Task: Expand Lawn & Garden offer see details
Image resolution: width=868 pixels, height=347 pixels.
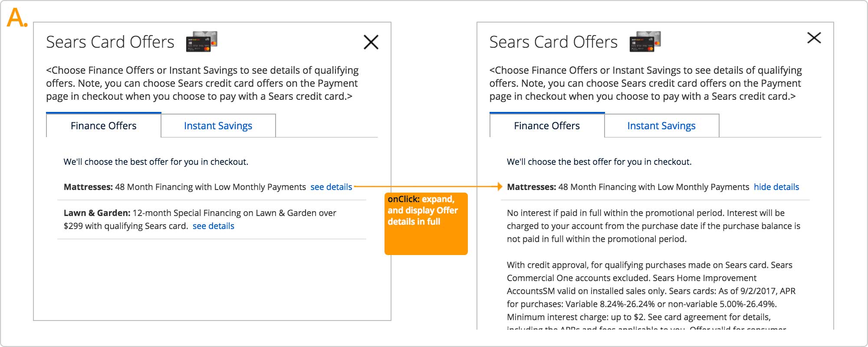Action: (214, 226)
